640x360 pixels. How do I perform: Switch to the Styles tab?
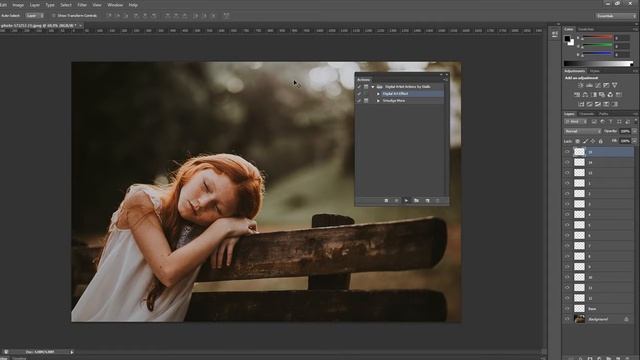pyautogui.click(x=595, y=71)
